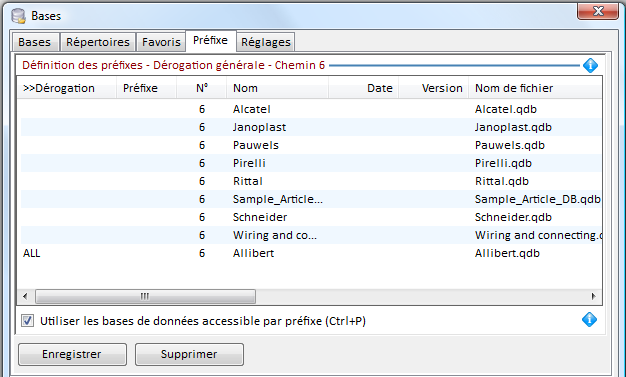Select the Pauwels row name

point(256,145)
